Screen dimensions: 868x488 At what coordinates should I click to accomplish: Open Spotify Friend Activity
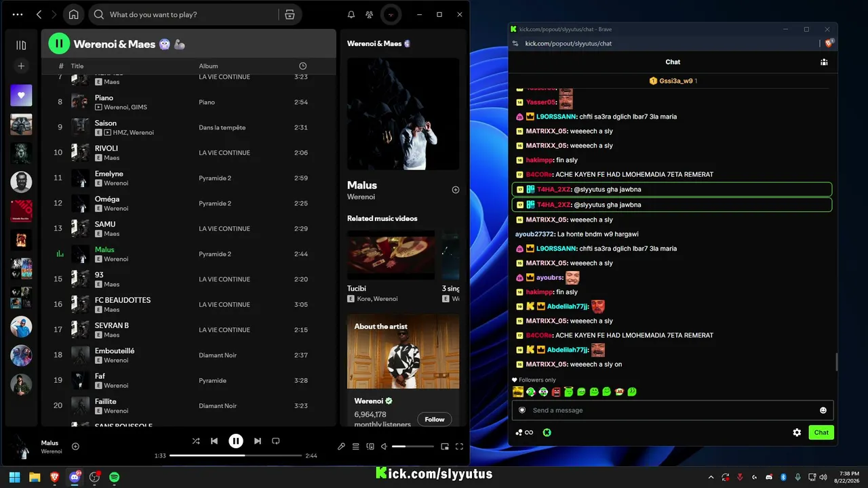click(x=369, y=14)
